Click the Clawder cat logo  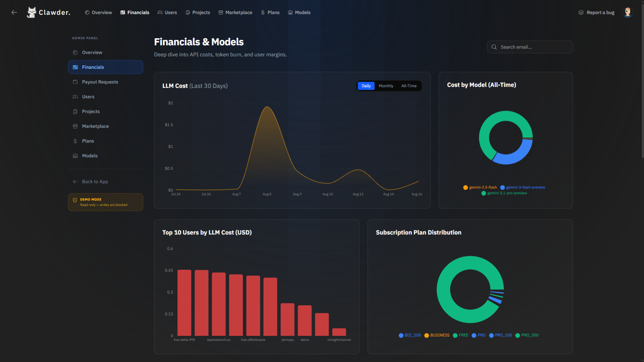tap(32, 12)
